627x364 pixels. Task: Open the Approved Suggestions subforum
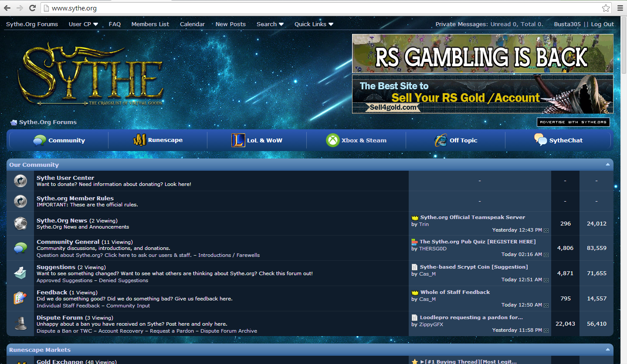(x=64, y=280)
